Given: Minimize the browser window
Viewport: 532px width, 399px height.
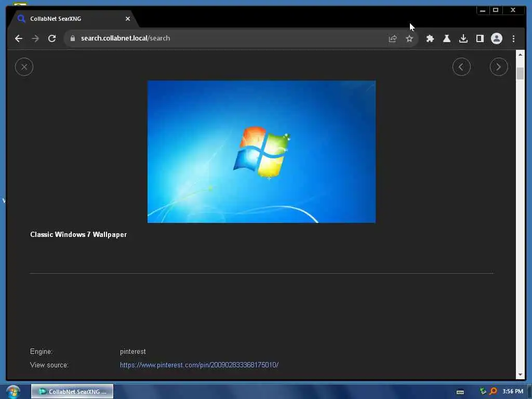Looking at the screenshot, I should [483, 10].
